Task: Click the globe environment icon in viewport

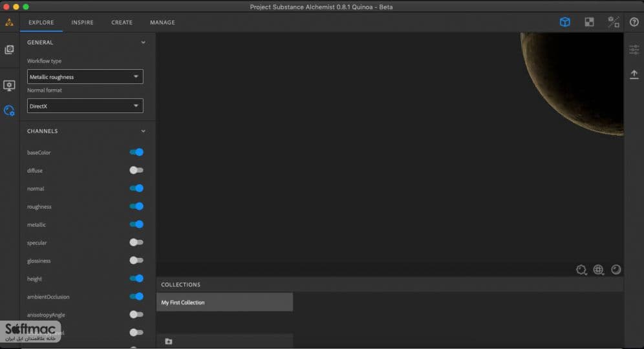Action: click(598, 270)
